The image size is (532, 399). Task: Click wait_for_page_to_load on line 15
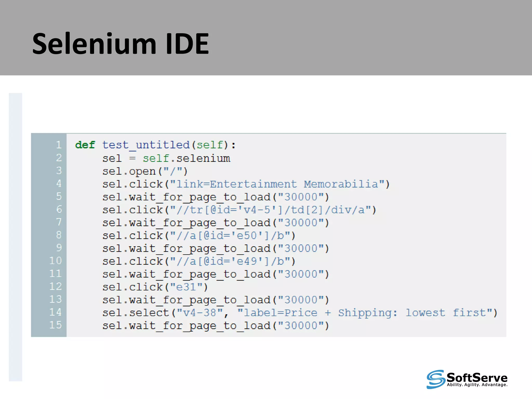click(x=216, y=326)
